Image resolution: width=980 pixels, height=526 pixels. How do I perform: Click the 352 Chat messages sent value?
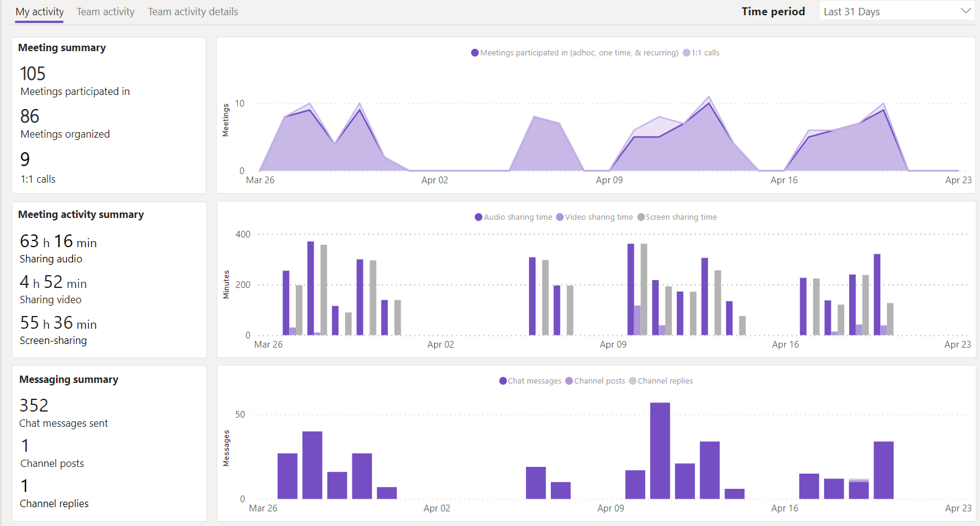34,405
